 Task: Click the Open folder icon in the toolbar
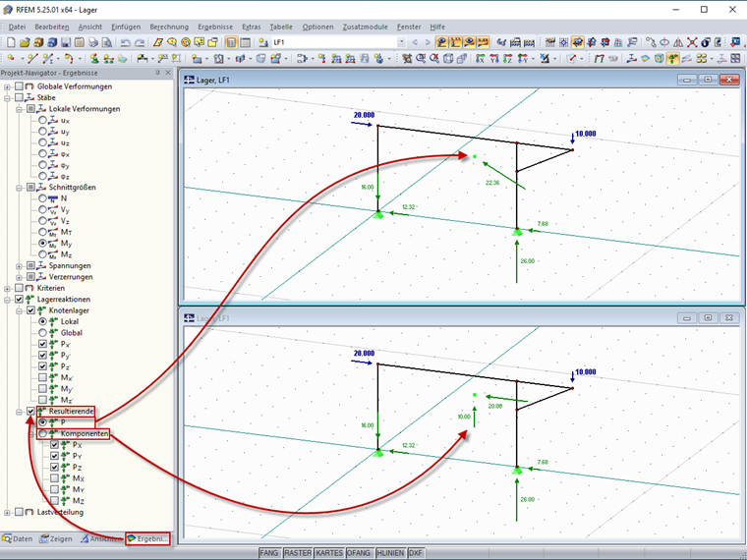[25, 42]
